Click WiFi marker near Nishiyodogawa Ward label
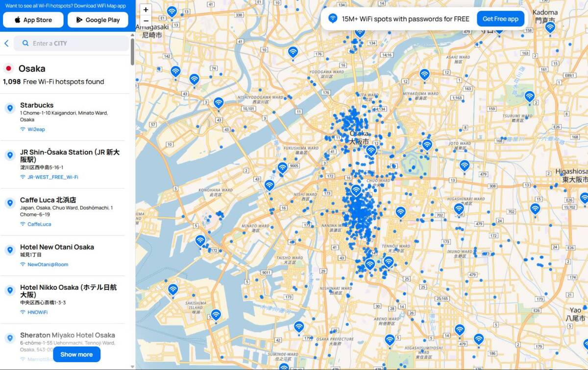 click(219, 103)
